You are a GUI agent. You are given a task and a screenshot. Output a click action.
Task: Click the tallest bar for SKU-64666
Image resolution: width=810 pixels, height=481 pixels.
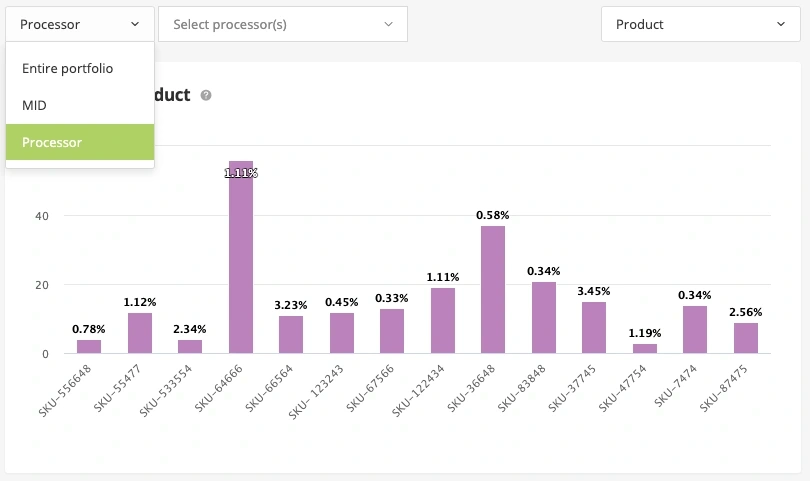(241, 260)
